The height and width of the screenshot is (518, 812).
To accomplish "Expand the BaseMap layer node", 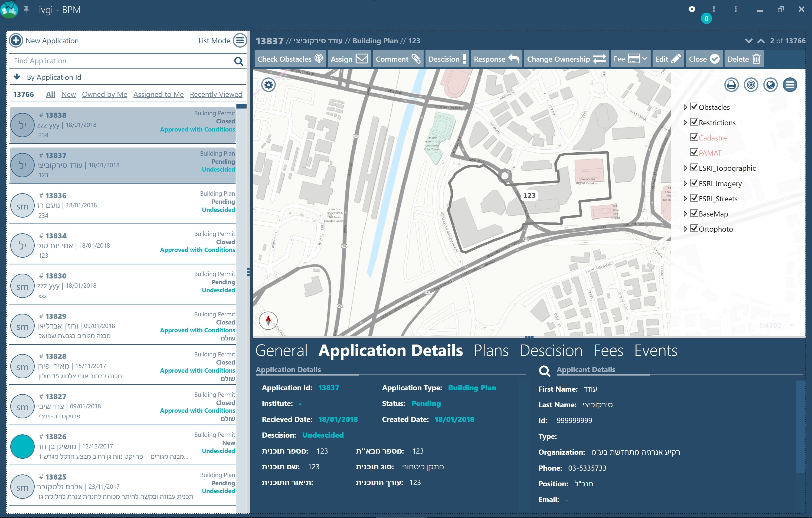I will (x=685, y=214).
